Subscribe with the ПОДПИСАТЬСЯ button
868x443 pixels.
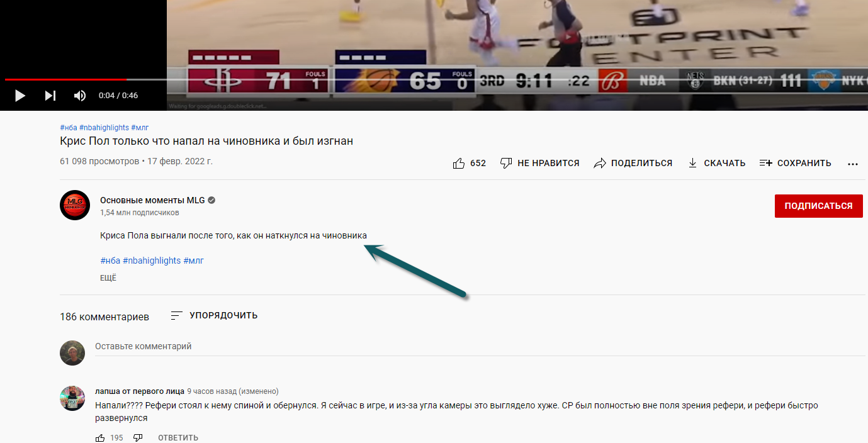(818, 206)
